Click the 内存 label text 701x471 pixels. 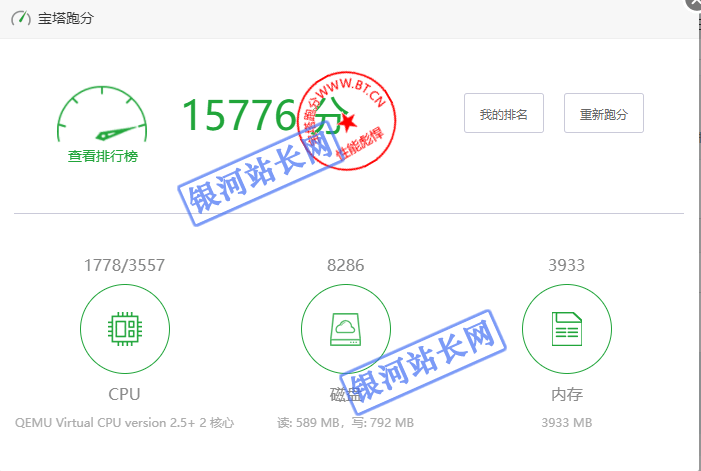coord(567,394)
